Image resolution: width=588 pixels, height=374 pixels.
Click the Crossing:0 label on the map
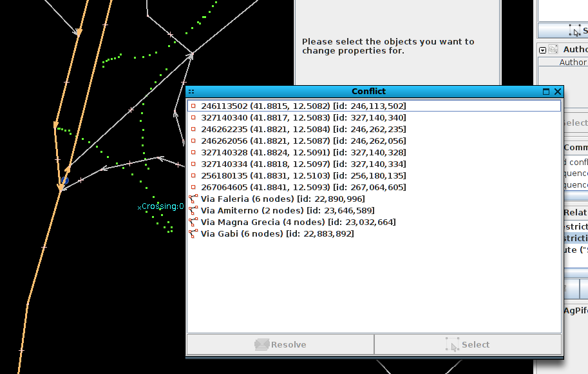click(162, 207)
